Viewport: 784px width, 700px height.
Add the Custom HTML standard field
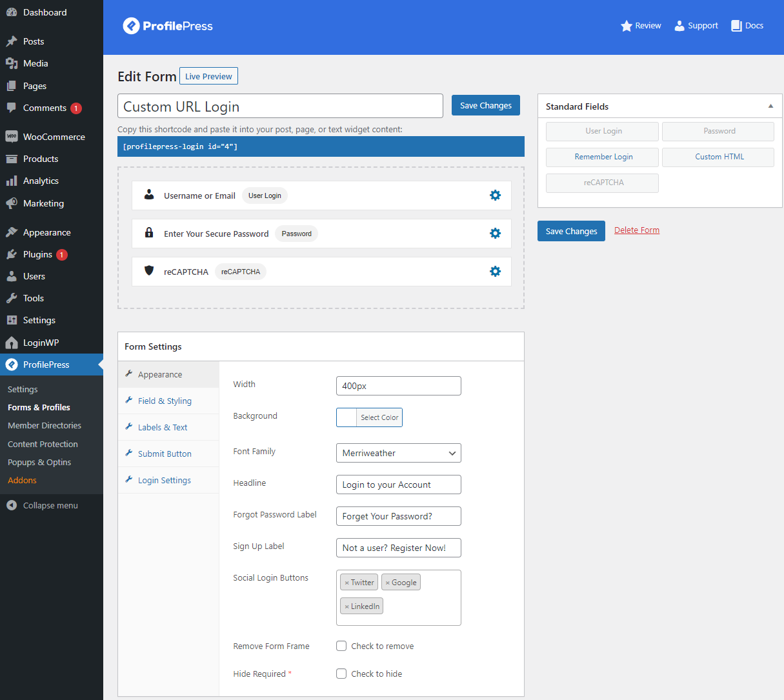(718, 157)
